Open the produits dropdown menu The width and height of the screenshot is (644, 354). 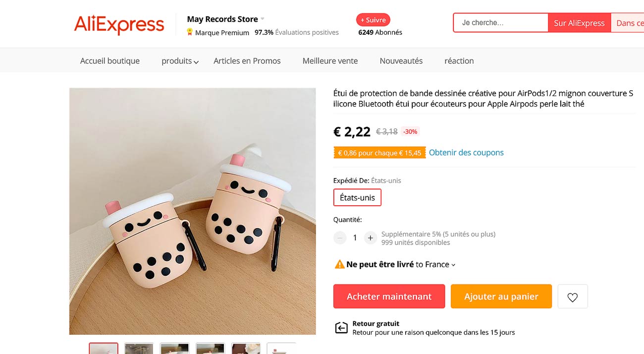tap(180, 61)
